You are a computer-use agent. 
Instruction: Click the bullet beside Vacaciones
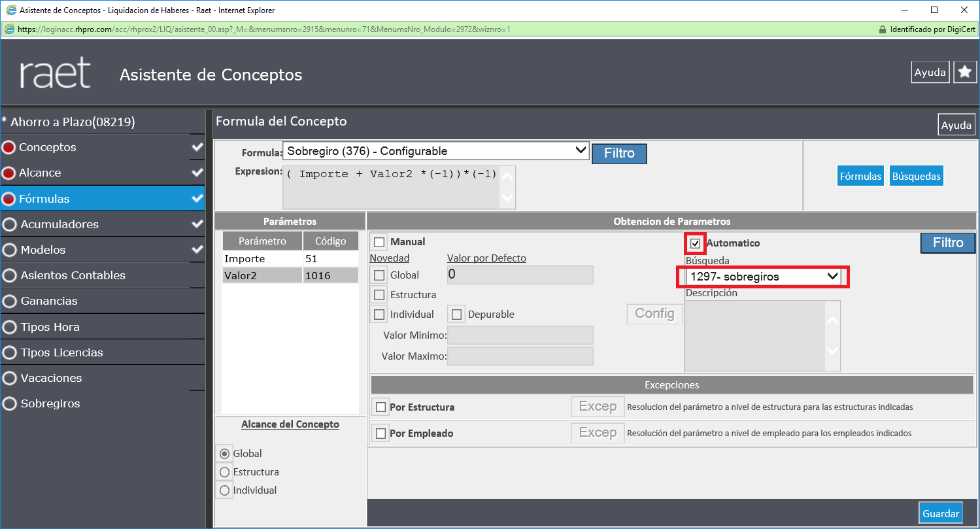pos(9,378)
